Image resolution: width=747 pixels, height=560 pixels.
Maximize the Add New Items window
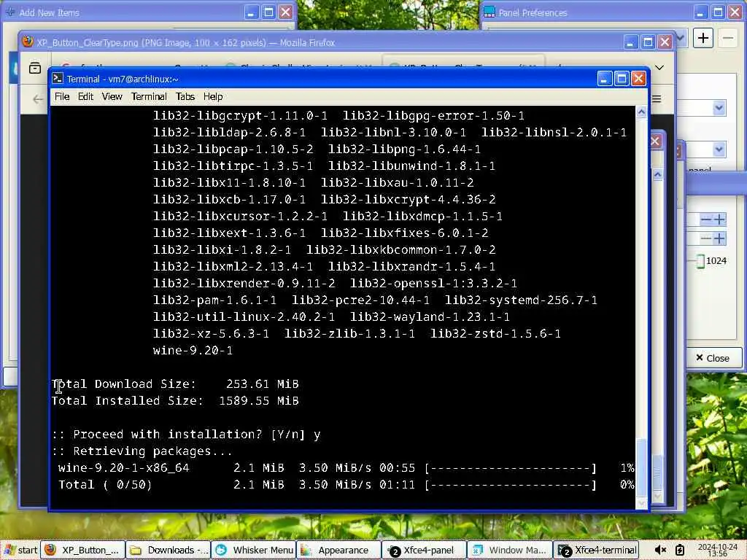point(268,12)
